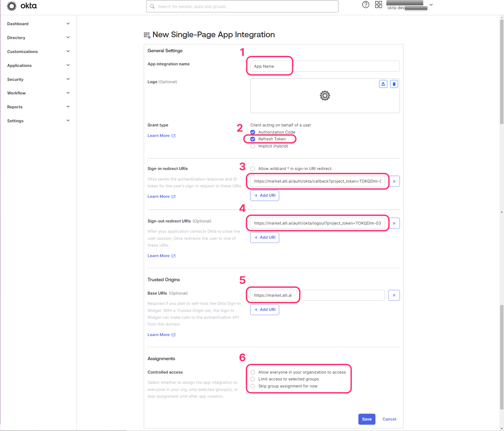Image resolution: width=504 pixels, height=431 pixels.
Task: Enable wildcard in sign-in URI redirect
Action: [253, 169]
